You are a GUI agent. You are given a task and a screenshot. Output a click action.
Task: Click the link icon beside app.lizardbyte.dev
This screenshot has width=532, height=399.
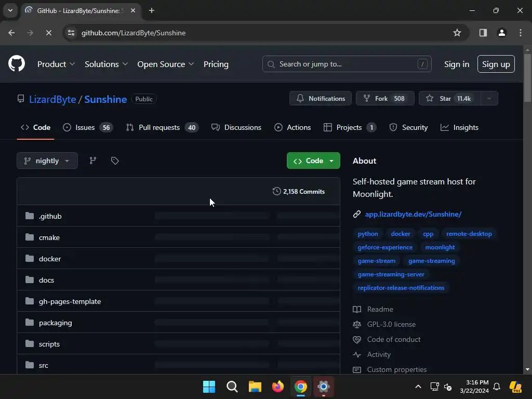356,214
